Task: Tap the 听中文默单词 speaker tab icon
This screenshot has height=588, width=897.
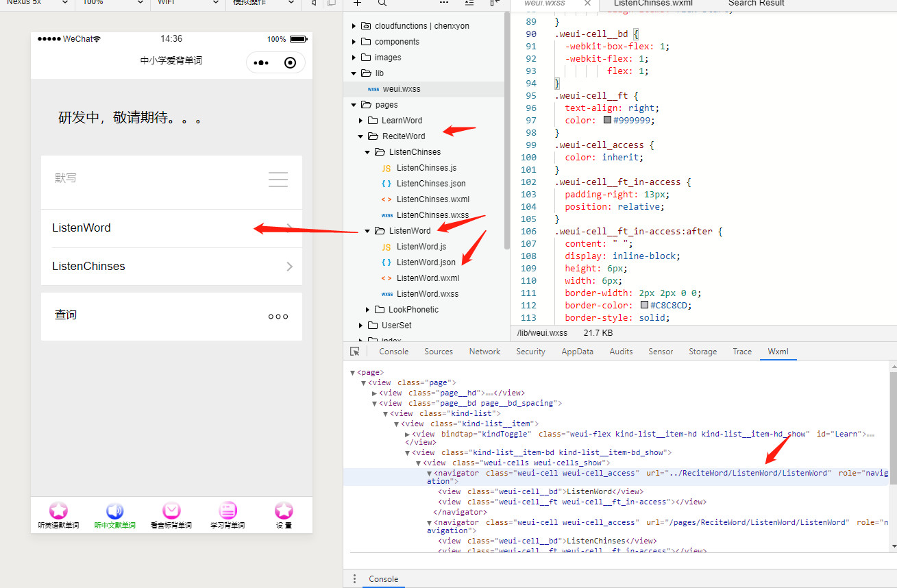Action: tap(114, 511)
